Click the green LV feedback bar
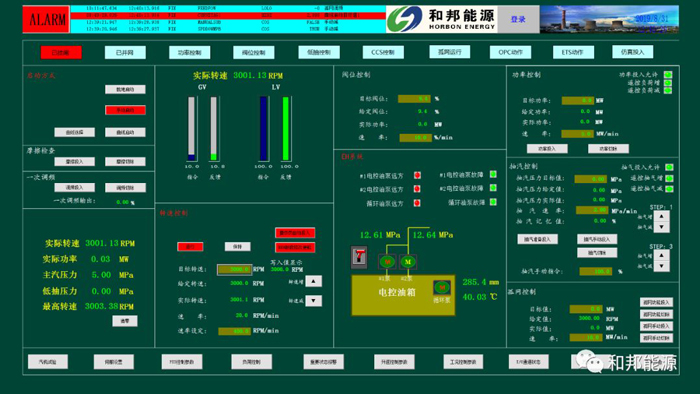Viewport: 700px width, 394px height. click(x=286, y=129)
